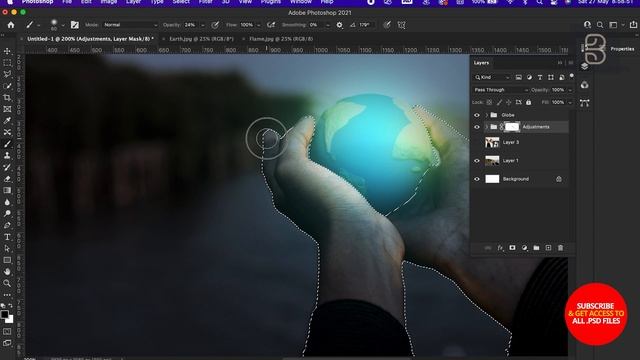Hide the Adjustments group
The height and width of the screenshot is (360, 640).
coord(477,127)
